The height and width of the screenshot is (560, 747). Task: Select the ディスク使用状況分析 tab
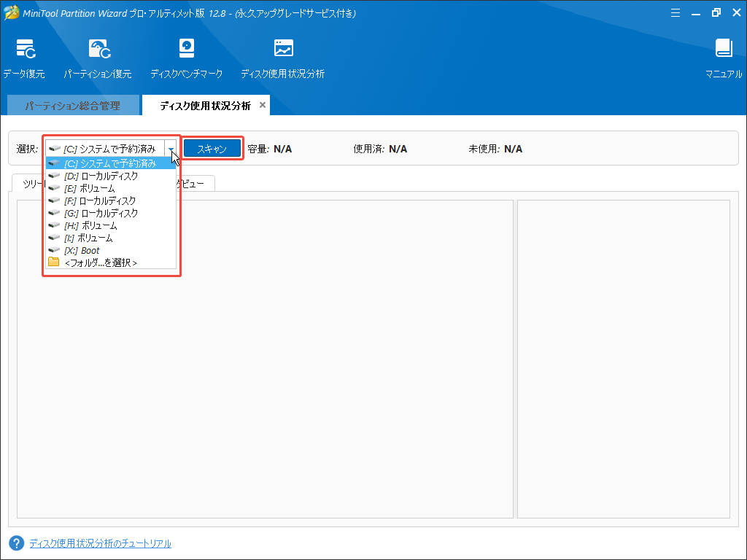click(x=205, y=105)
